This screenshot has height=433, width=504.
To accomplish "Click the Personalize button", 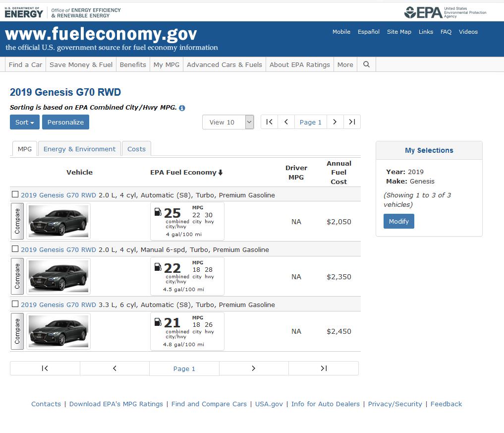I will pyautogui.click(x=65, y=122).
